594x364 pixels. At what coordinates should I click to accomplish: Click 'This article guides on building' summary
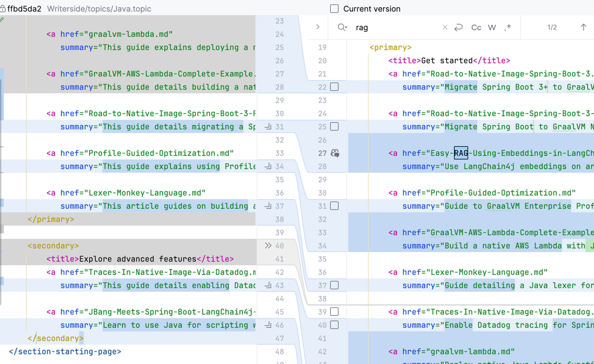(x=158, y=206)
